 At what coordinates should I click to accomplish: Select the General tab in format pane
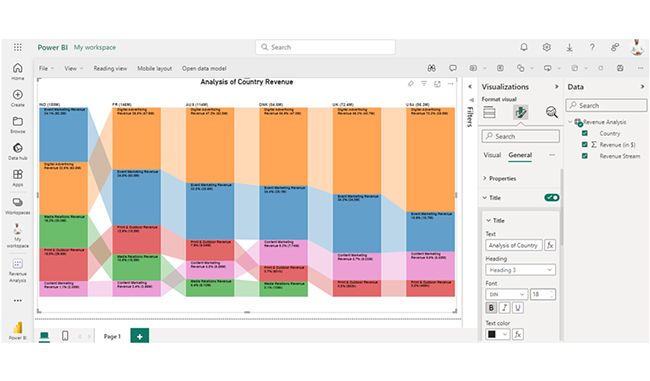520,155
